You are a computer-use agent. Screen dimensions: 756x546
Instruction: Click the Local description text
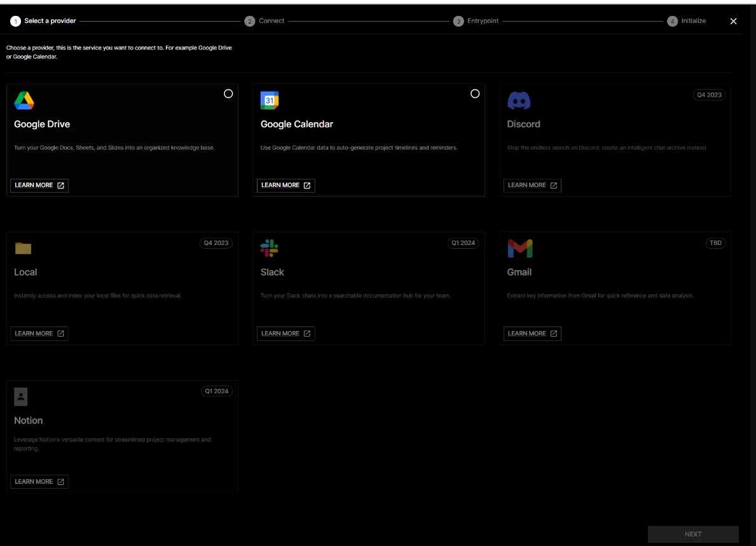click(x=98, y=295)
